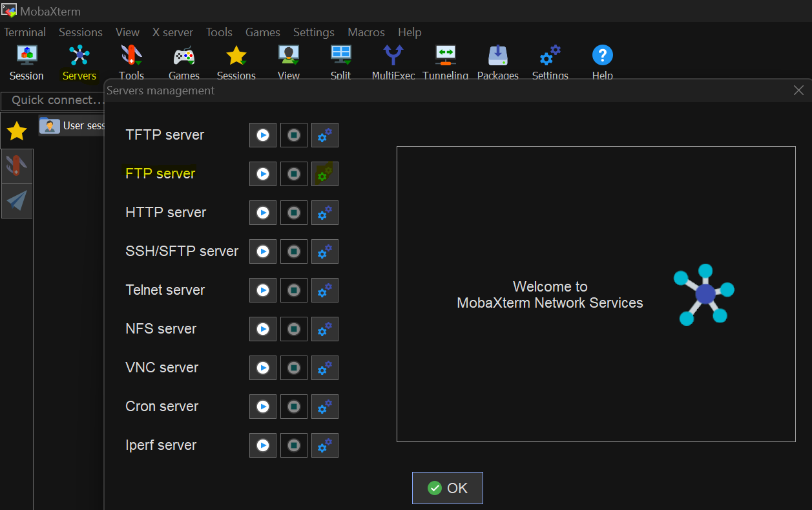This screenshot has height=510, width=812.
Task: Stop the SSH/SFTP server
Action: click(294, 251)
